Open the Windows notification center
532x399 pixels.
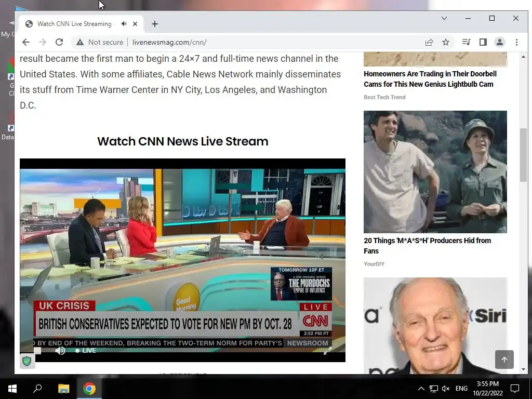point(515,389)
